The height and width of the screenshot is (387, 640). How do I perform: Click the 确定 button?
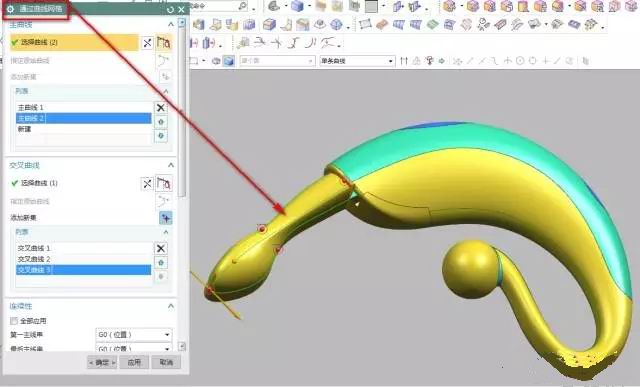pos(102,362)
